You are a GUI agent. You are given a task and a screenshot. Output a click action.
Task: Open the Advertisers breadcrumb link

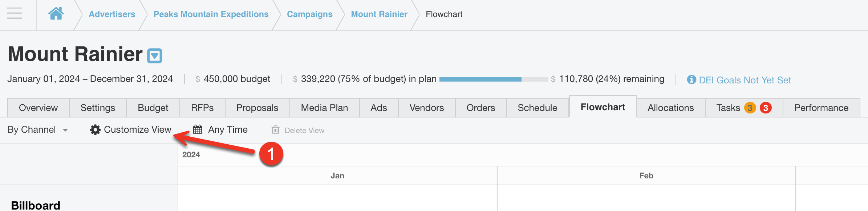112,14
